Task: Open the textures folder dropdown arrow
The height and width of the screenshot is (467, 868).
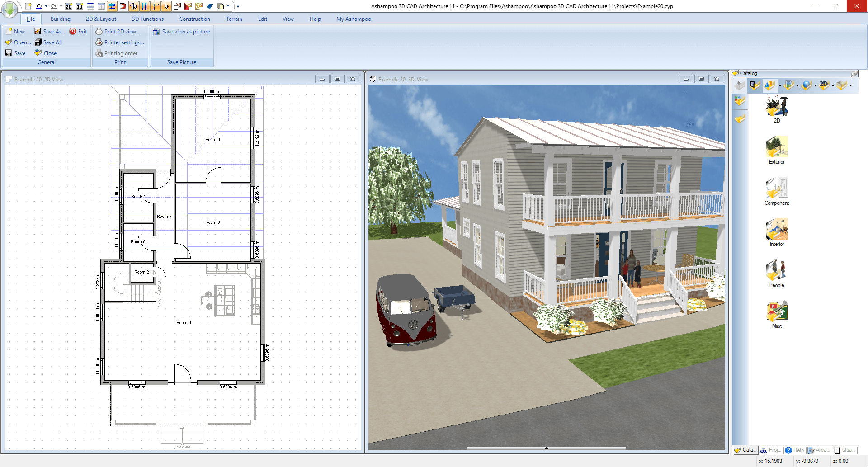Action: [797, 86]
